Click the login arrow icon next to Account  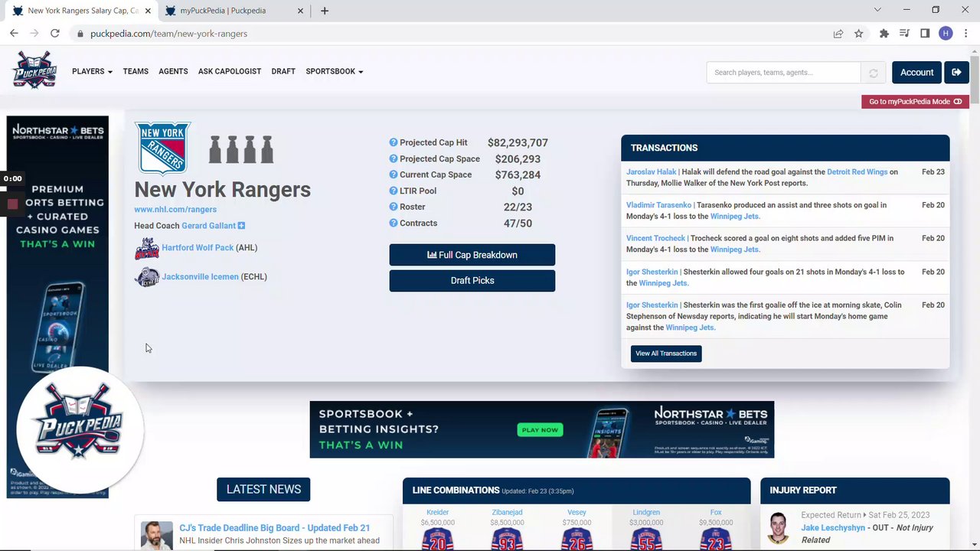(956, 72)
